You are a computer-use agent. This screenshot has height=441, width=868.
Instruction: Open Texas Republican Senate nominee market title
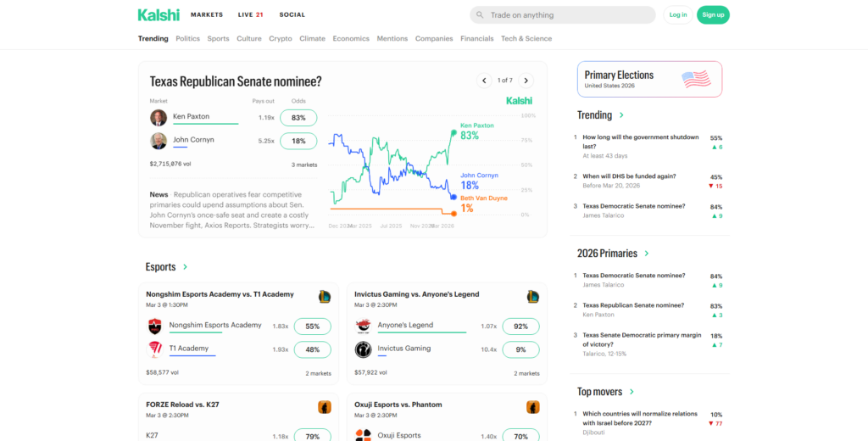click(x=236, y=81)
